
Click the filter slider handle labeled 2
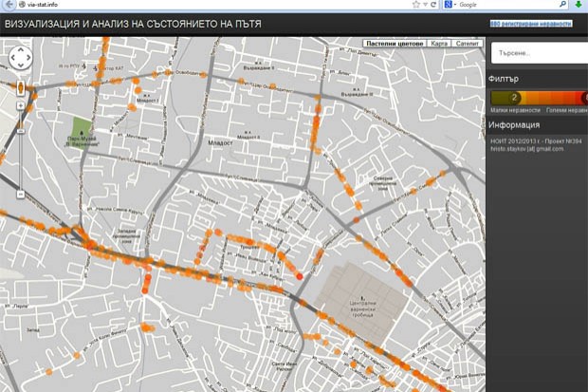(x=514, y=97)
